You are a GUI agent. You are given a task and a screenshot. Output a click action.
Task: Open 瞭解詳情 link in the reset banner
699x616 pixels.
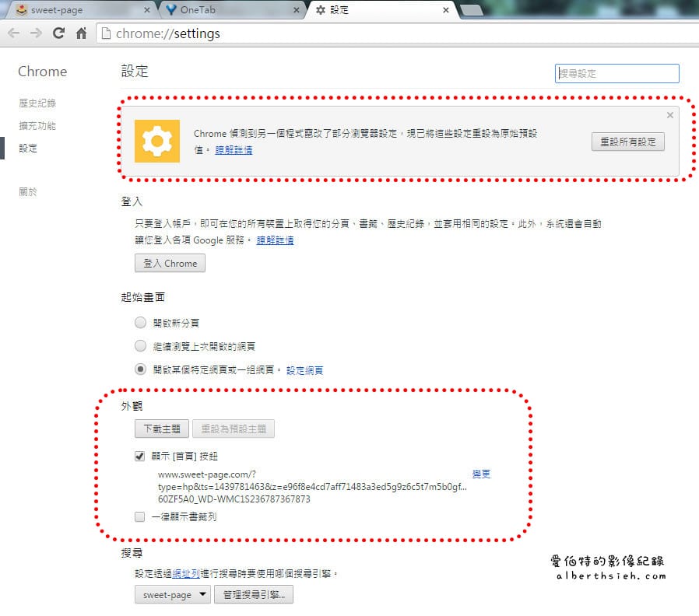(234, 150)
